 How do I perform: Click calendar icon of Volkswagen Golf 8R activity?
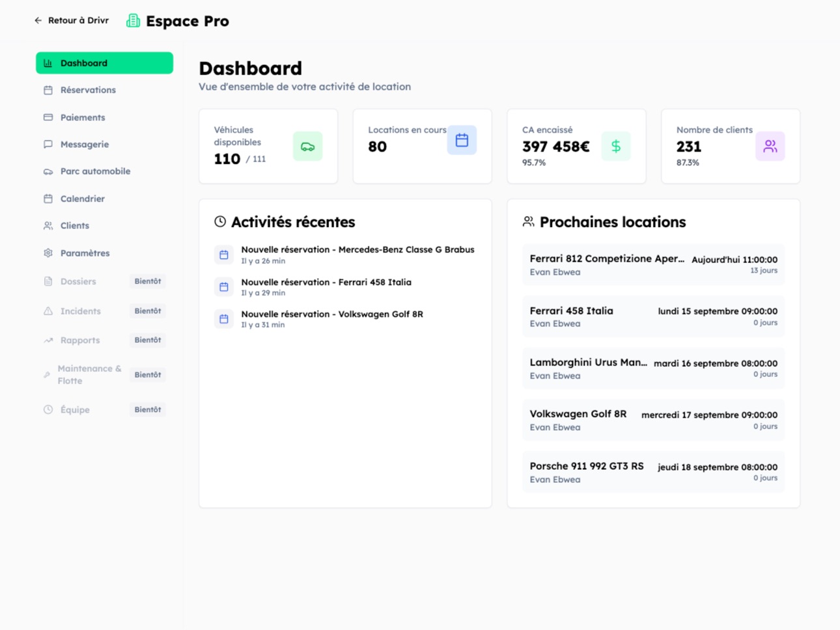pyautogui.click(x=224, y=319)
